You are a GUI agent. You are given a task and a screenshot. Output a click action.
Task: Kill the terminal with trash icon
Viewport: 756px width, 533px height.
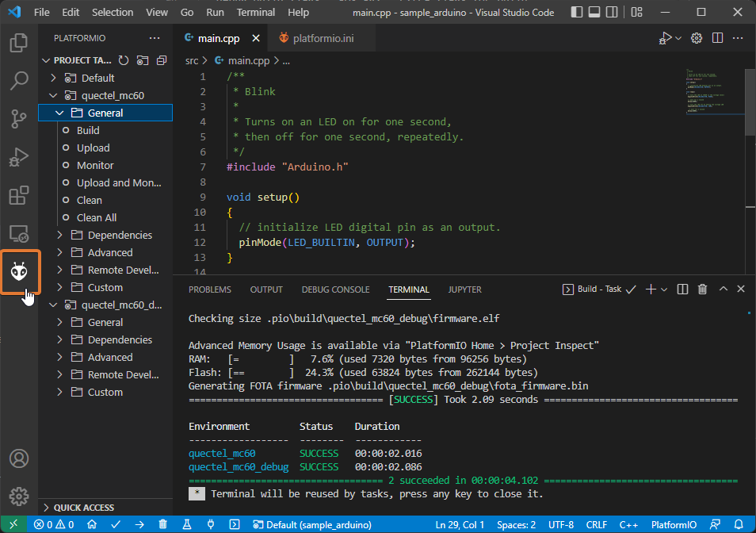click(702, 290)
